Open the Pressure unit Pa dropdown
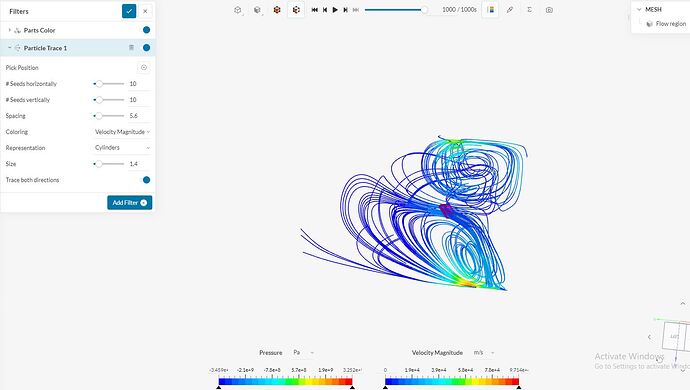Image resolution: width=690 pixels, height=390 pixels. (304, 353)
